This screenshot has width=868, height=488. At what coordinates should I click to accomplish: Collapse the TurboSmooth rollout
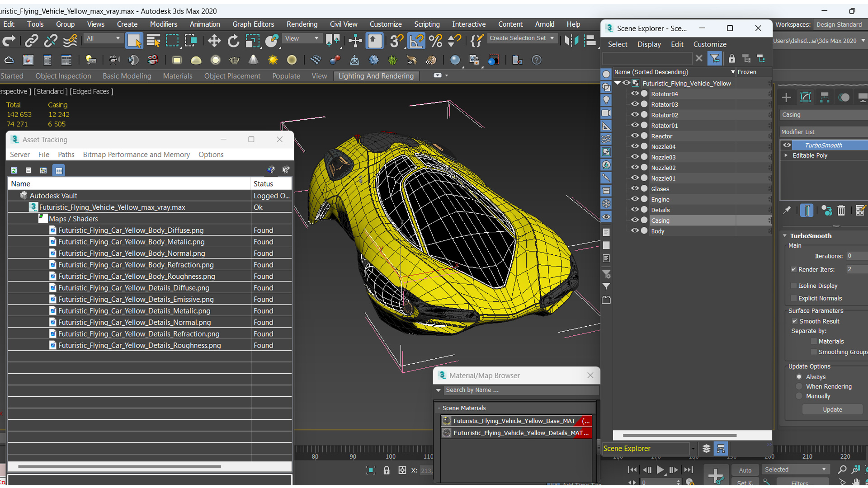point(785,236)
